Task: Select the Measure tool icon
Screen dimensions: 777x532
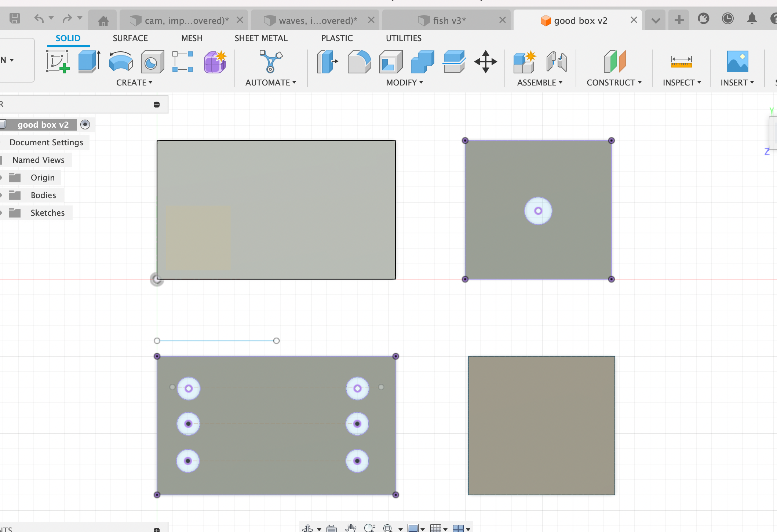Action: pos(681,62)
